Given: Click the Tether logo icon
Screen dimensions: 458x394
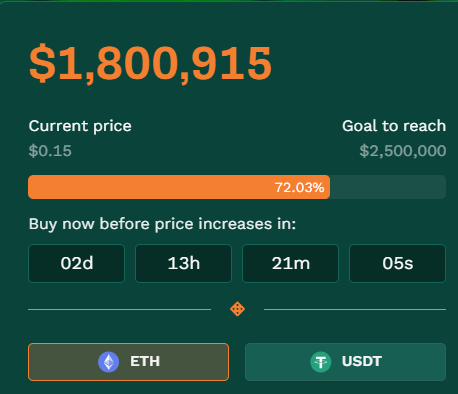Looking at the screenshot, I should coord(321,362).
